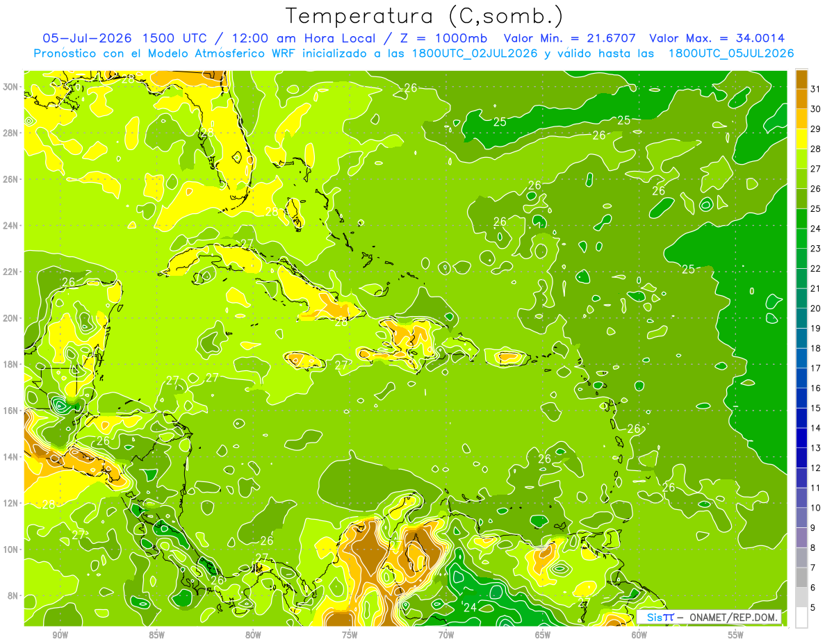Click the 55W longitude axis label
This screenshot has height=644, width=834.
pos(736,635)
